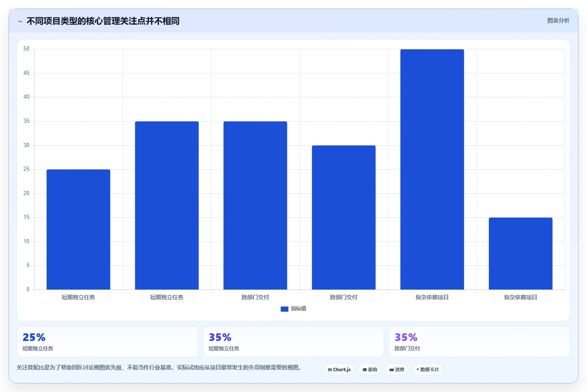Click the footer note starting with 关注度配比

pos(159,367)
